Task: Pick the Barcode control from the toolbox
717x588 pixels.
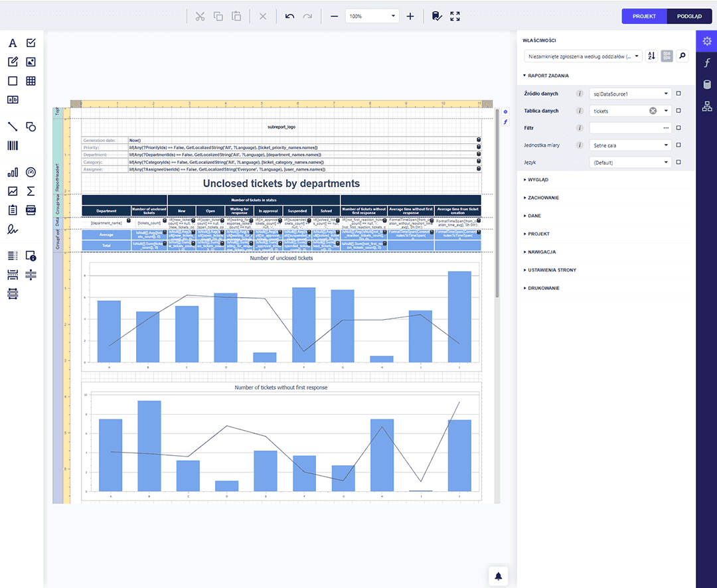Action: pyautogui.click(x=13, y=146)
